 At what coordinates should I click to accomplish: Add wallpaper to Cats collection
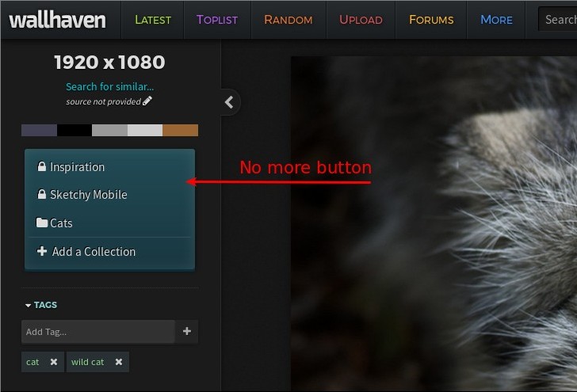coord(109,223)
